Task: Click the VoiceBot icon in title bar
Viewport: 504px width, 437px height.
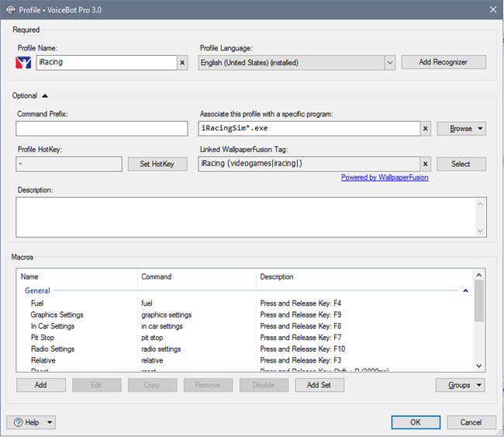Action: tap(10, 9)
